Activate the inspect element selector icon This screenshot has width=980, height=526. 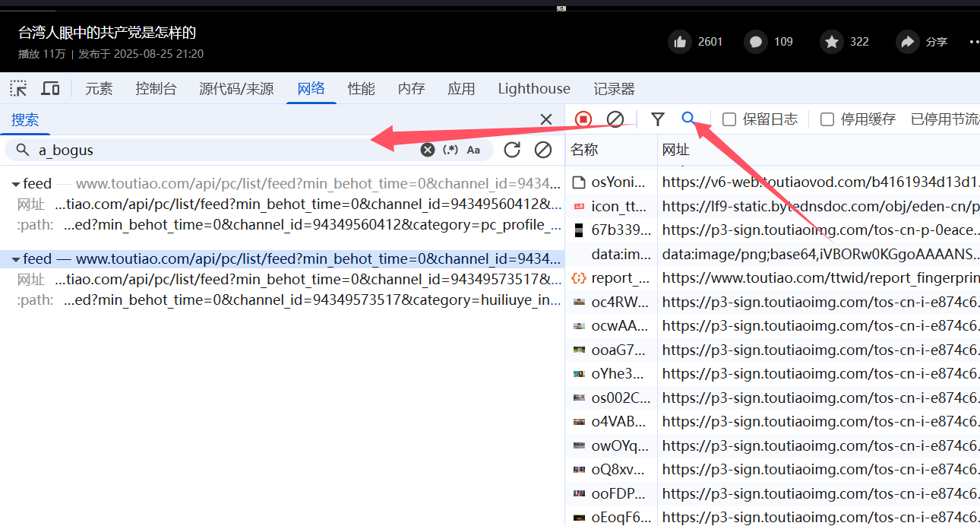point(18,88)
